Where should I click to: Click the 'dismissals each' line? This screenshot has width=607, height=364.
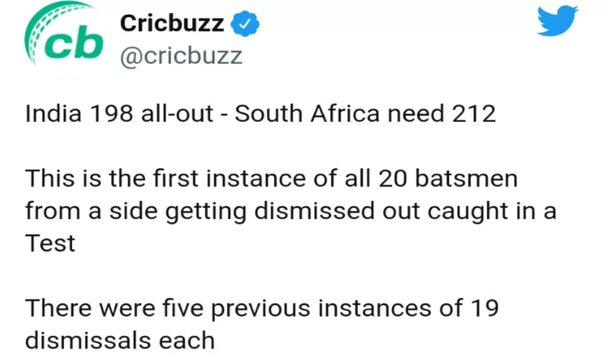(120, 340)
